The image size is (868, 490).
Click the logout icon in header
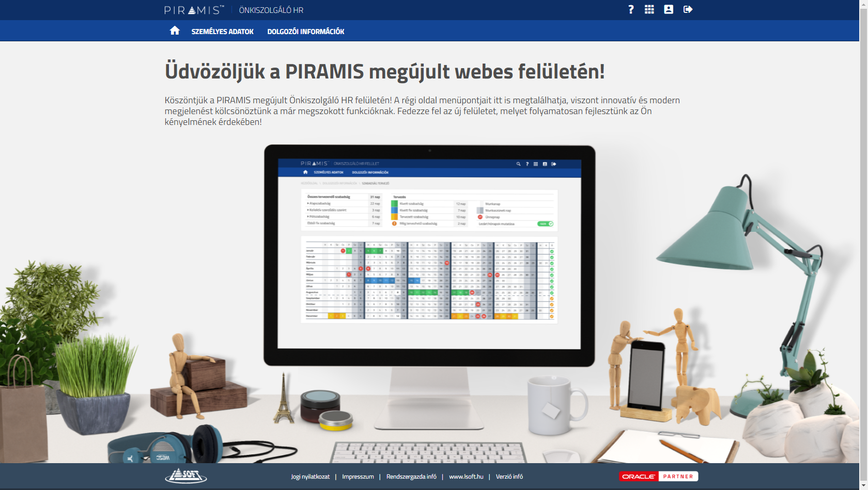[688, 9]
